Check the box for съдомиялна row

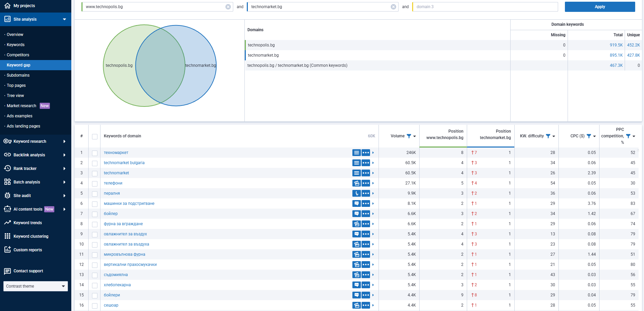pyautogui.click(x=95, y=275)
